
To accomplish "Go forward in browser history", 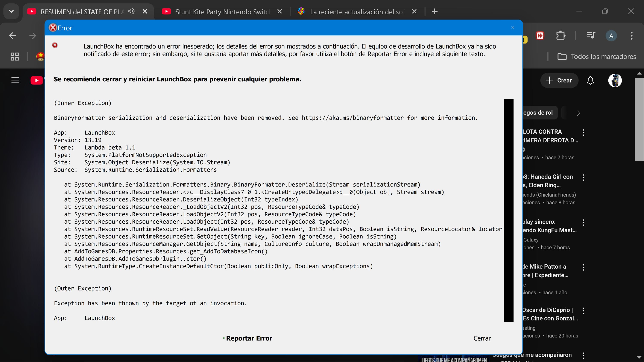I will (33, 36).
